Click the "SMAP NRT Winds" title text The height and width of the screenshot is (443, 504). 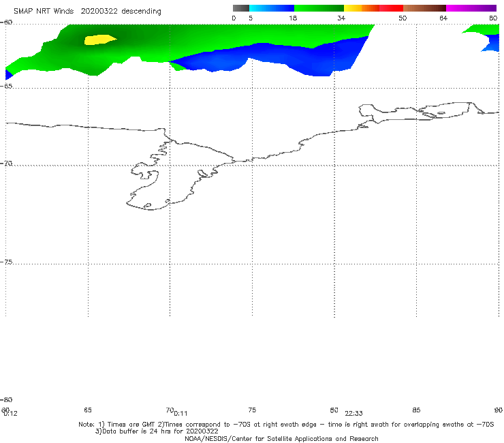tap(44, 11)
